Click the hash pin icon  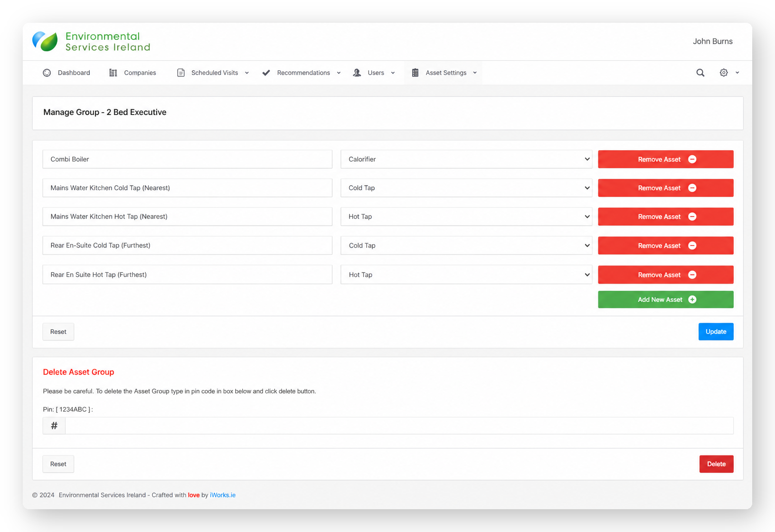click(54, 426)
